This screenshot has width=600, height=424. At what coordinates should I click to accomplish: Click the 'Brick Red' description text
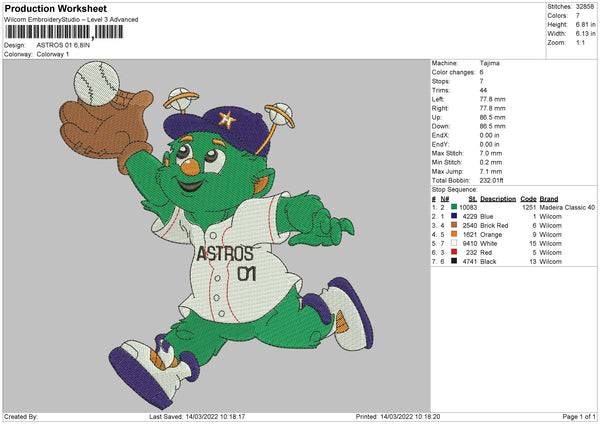(x=494, y=225)
